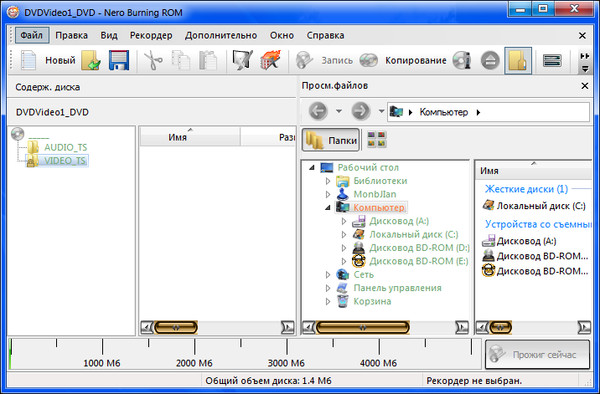Open the breadcrumb arrow after Компьютер
Screen dimensions: 600x394
[x=478, y=112]
